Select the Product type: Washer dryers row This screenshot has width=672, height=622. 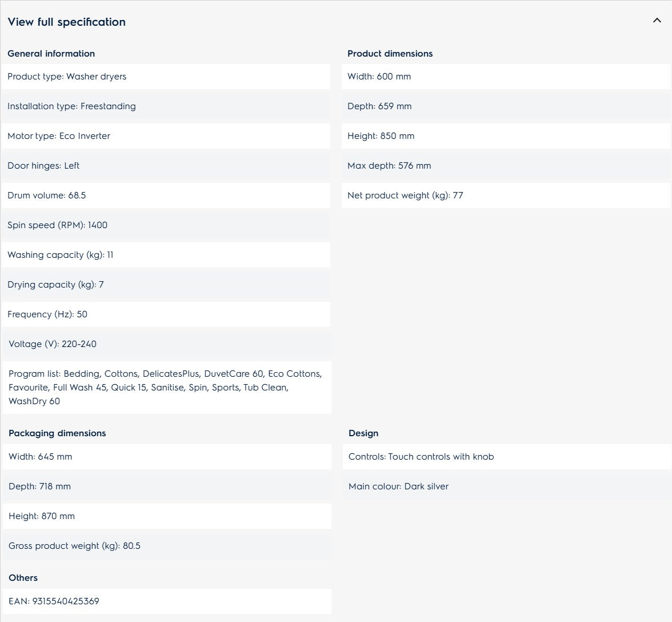(166, 77)
